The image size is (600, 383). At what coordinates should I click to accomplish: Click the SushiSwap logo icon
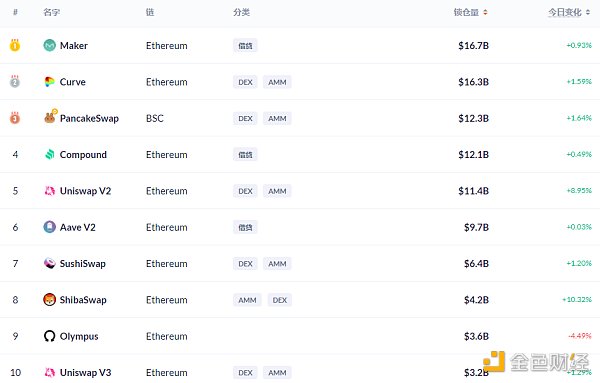pyautogui.click(x=49, y=263)
